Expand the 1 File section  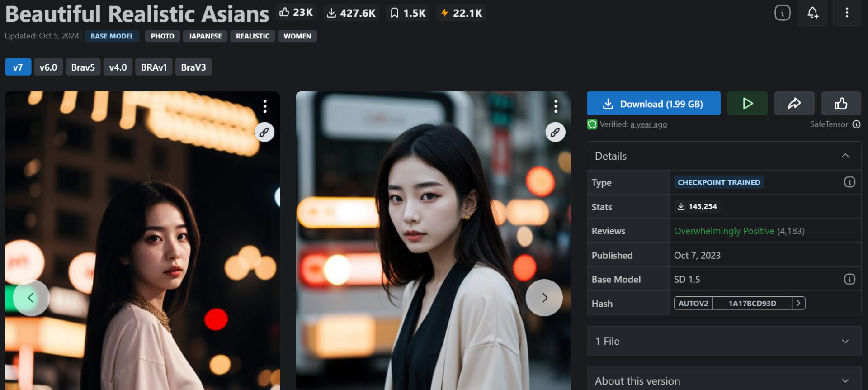[x=845, y=341]
